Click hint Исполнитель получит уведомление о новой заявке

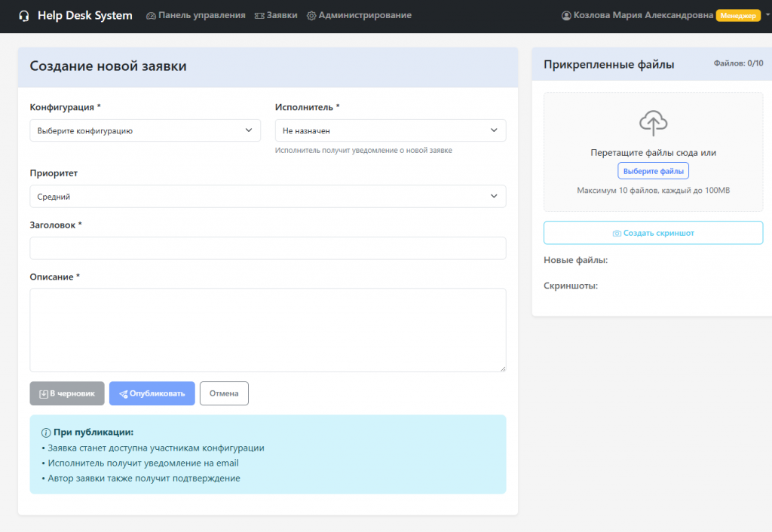[x=363, y=150]
